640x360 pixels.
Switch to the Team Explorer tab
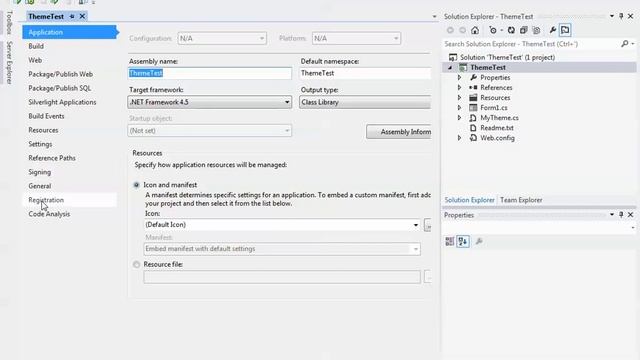521,200
